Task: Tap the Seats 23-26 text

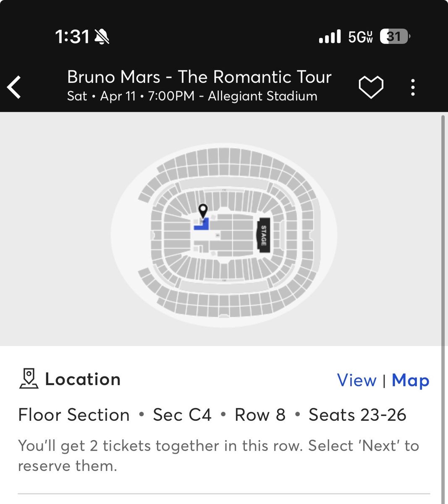Action: pyautogui.click(x=357, y=415)
